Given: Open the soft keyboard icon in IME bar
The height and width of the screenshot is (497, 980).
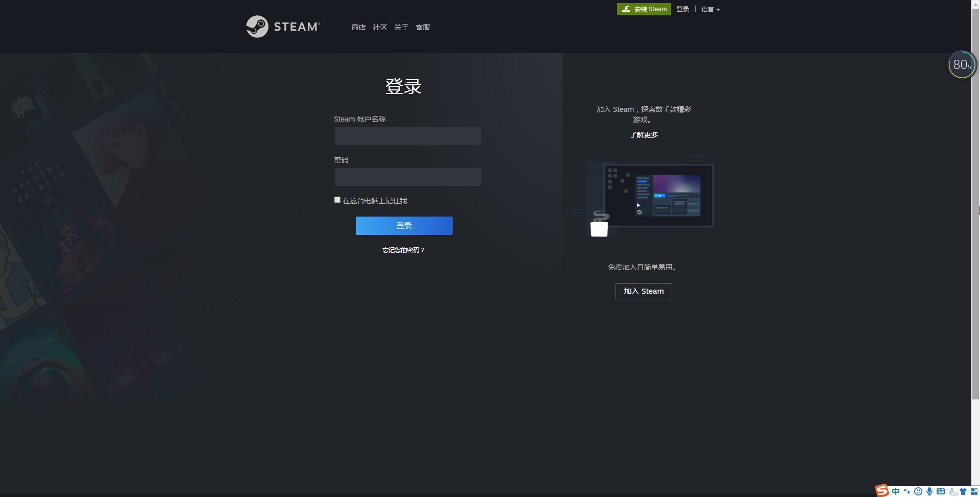Looking at the screenshot, I should point(941,491).
